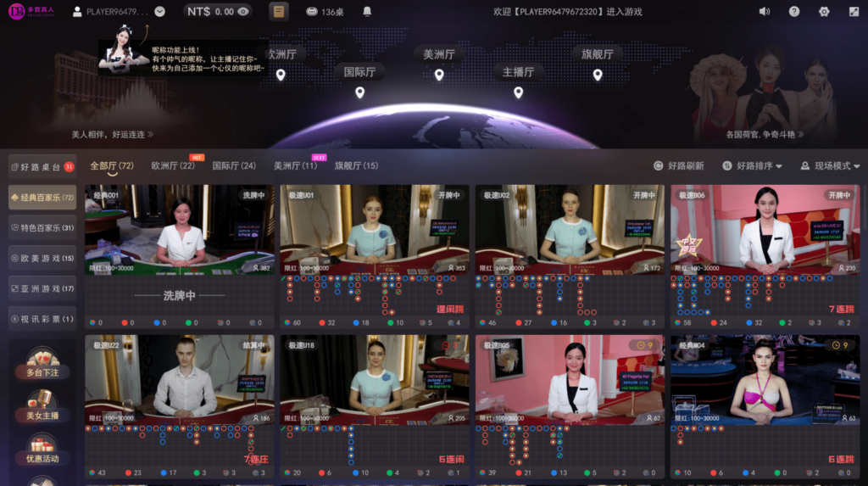Screen dimensions: 868x486
Task: Click the 国际厅 map pin marker
Action: coord(359,92)
